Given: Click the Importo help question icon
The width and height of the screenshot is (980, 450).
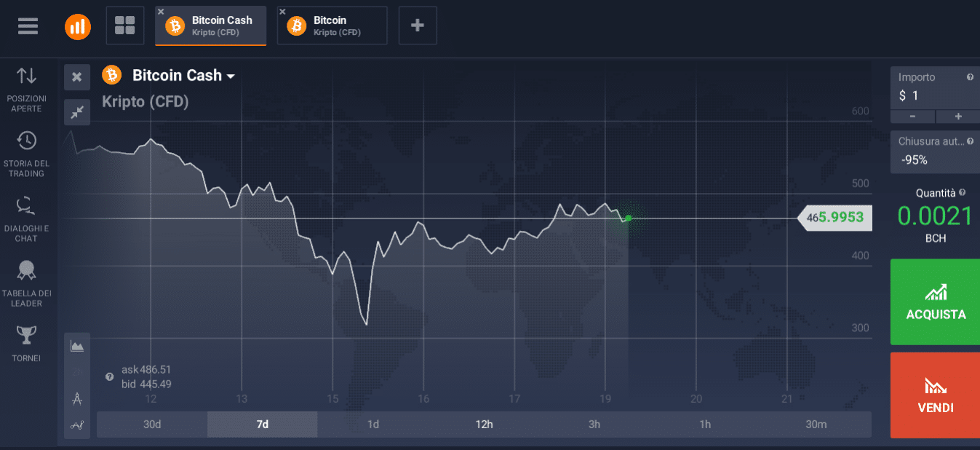Looking at the screenshot, I should (x=970, y=77).
